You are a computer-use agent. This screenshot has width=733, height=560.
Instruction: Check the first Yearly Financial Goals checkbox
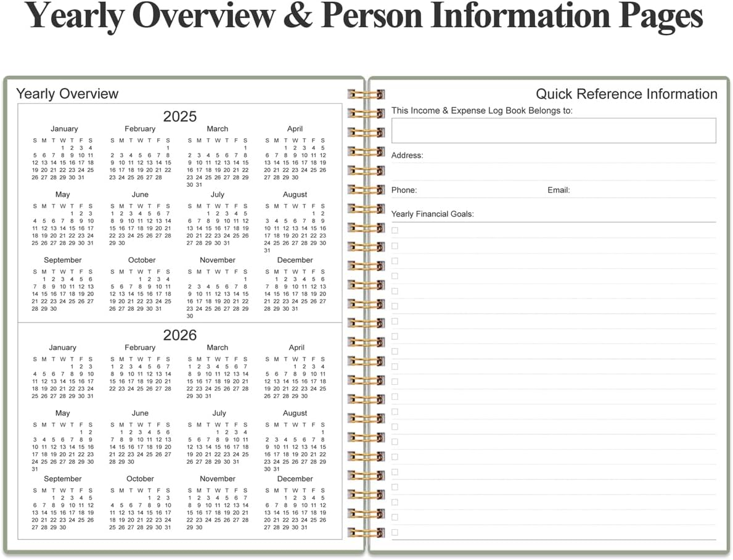pos(395,230)
